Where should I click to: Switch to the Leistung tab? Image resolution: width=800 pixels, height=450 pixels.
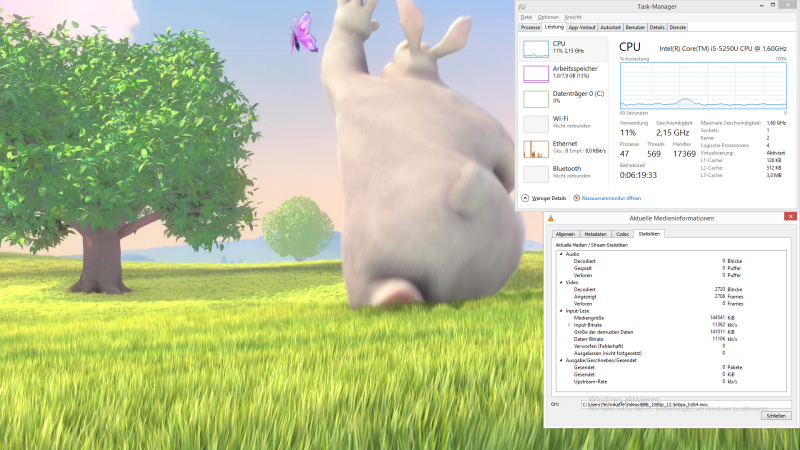(x=554, y=27)
